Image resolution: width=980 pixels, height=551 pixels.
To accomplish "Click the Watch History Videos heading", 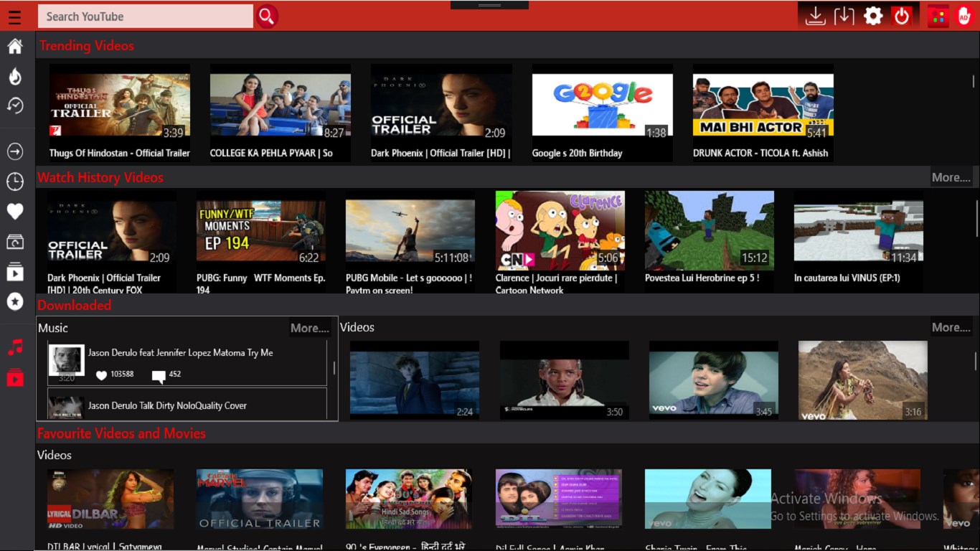I will tap(100, 178).
